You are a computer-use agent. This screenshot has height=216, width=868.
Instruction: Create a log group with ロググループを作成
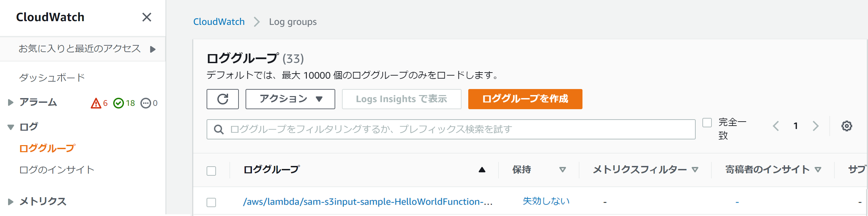tap(524, 99)
